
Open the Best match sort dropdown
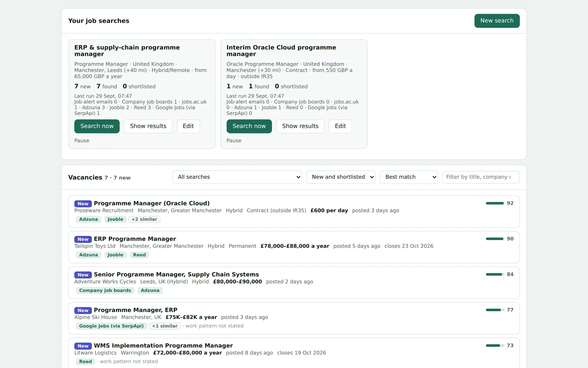point(409,177)
